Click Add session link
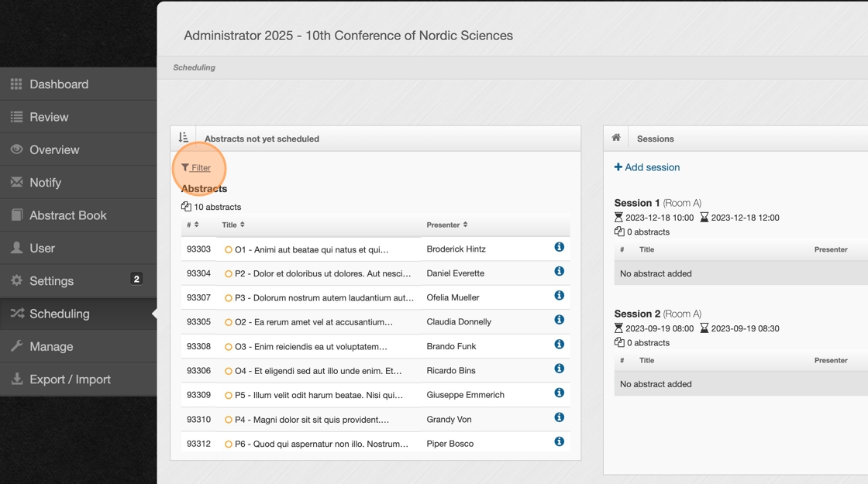The image size is (868, 484). pyautogui.click(x=647, y=167)
